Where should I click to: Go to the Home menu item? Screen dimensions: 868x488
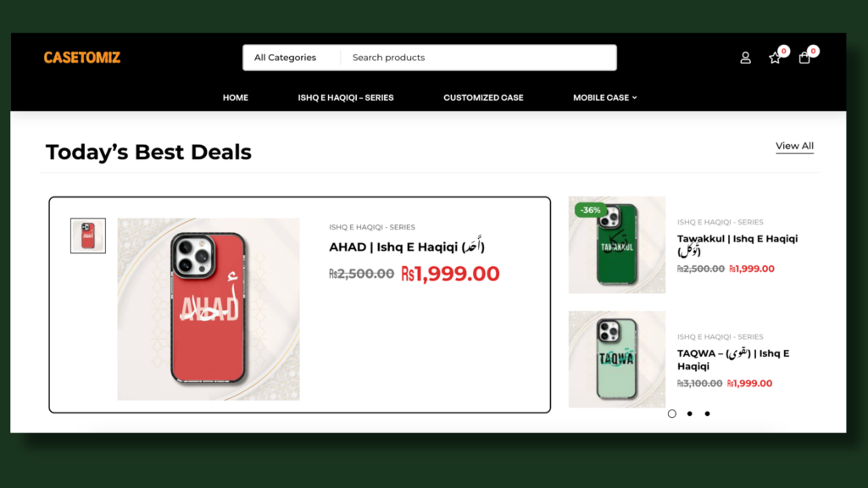[236, 98]
